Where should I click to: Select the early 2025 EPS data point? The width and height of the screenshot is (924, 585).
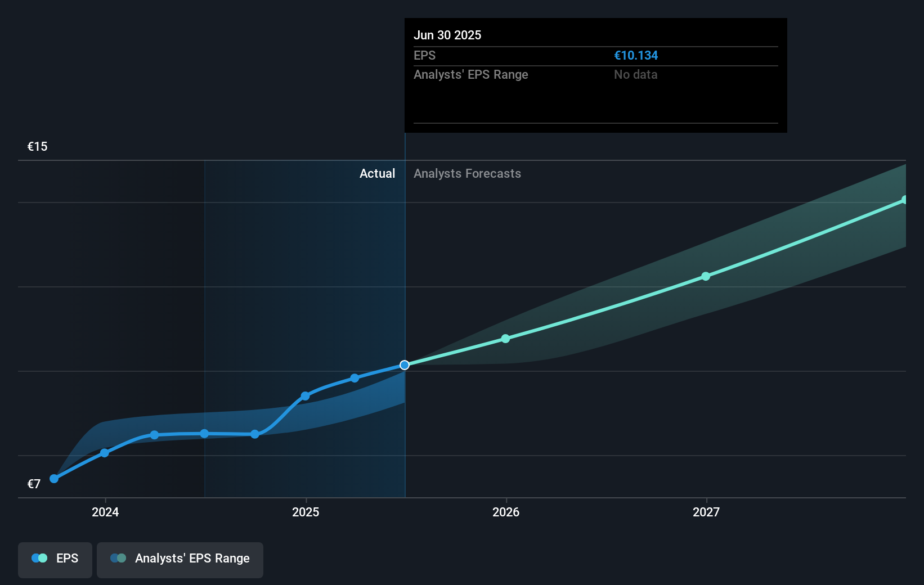pos(305,396)
